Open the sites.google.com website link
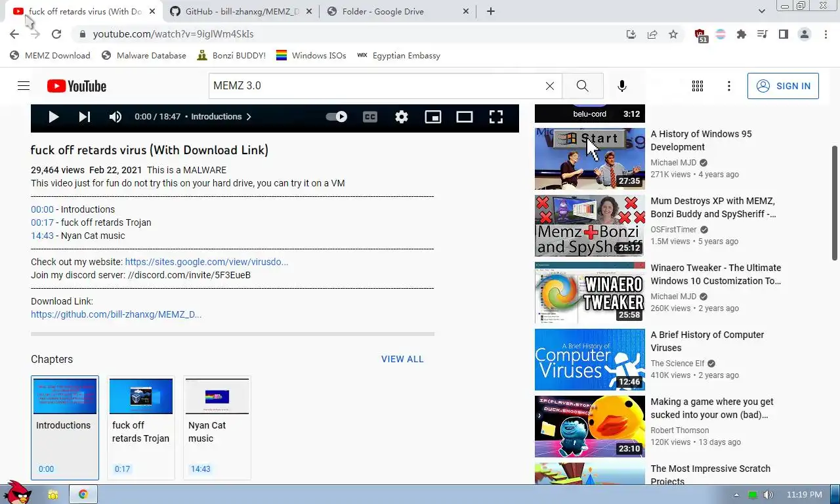Screen dimensions: 840x504 pos(207,262)
